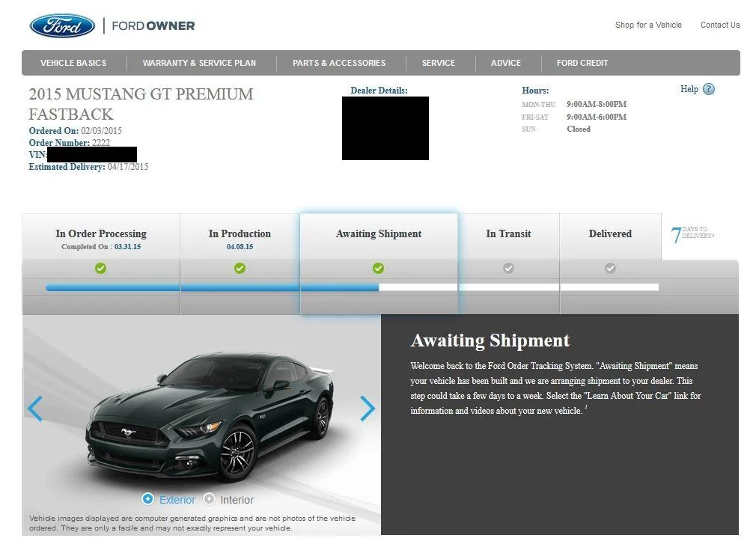Show previous vehicle image with left arrow
Image resolution: width=756 pixels, height=550 pixels.
(x=35, y=409)
